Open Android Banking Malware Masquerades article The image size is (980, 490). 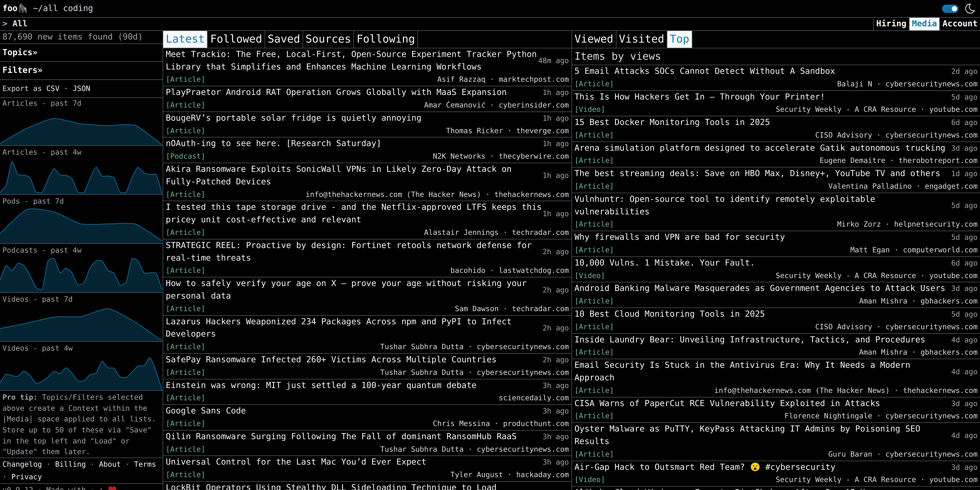759,288
